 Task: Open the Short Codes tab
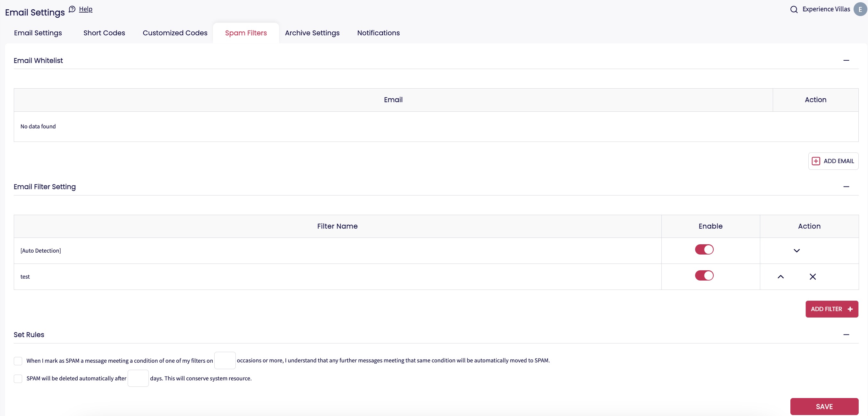pos(104,33)
